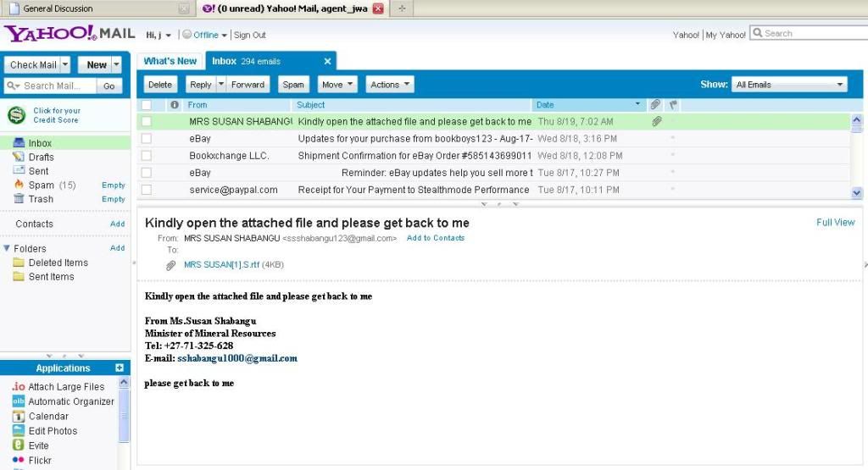Click Sign Out link

pyautogui.click(x=250, y=35)
